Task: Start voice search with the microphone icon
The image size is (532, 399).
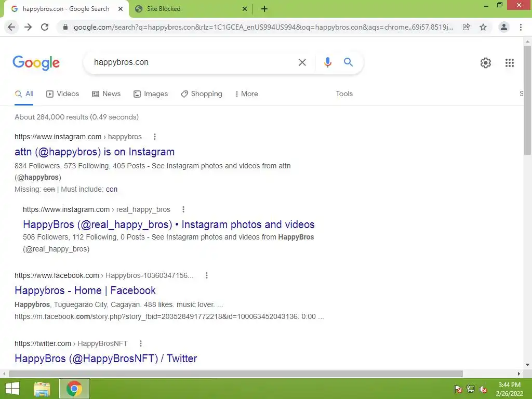Action: (327, 62)
